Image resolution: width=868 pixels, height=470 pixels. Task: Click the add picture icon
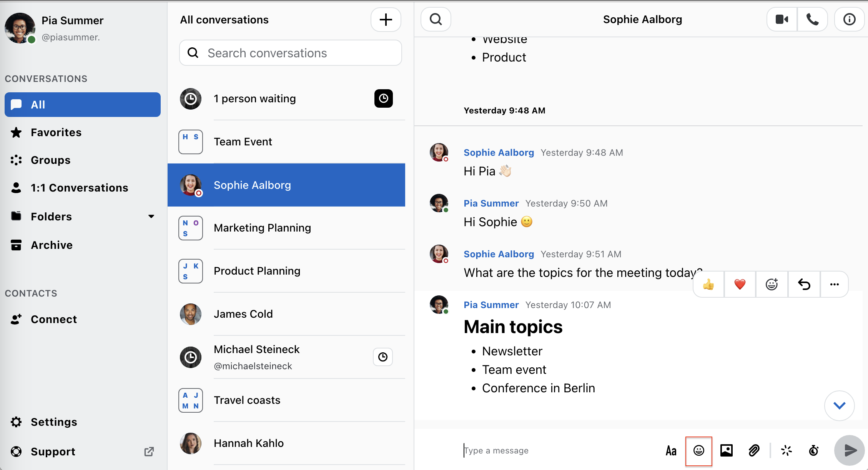(x=726, y=450)
